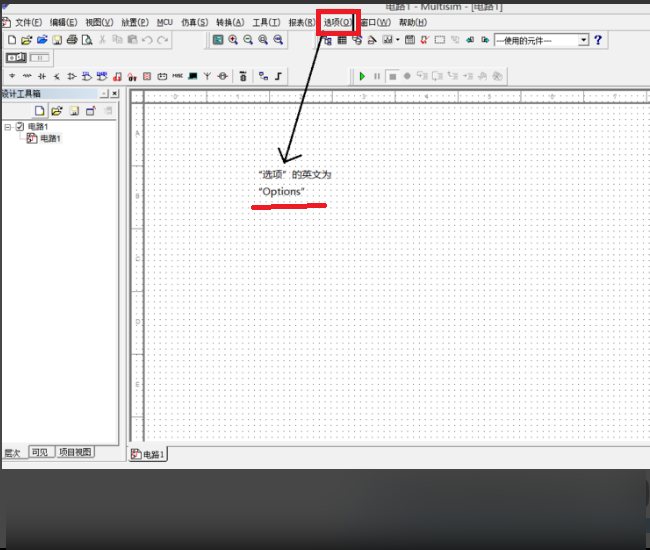Switch to the 项目视图 tab

[x=75, y=452]
